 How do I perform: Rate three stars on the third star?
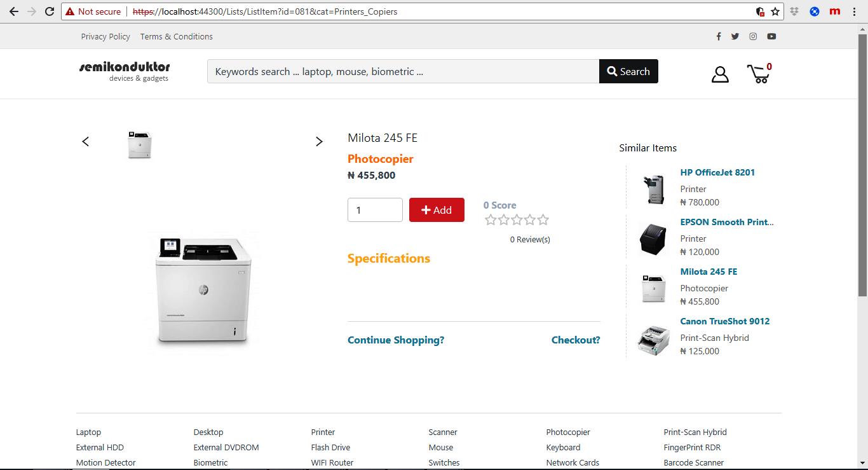[517, 220]
